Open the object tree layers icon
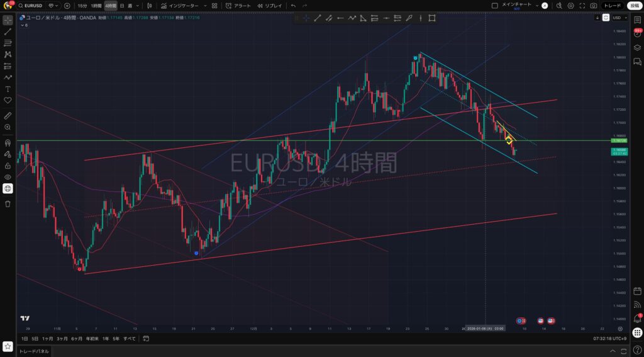The height and width of the screenshot is (357, 644). (637, 48)
